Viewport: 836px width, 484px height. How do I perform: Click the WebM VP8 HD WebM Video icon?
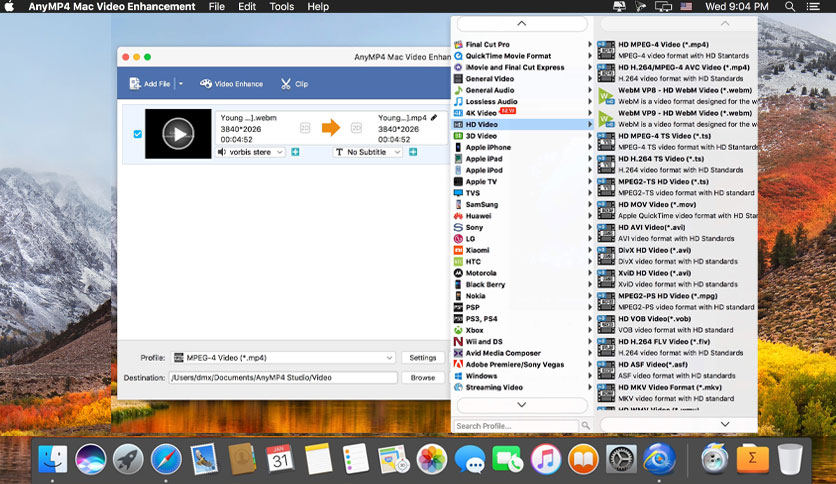pos(606,96)
